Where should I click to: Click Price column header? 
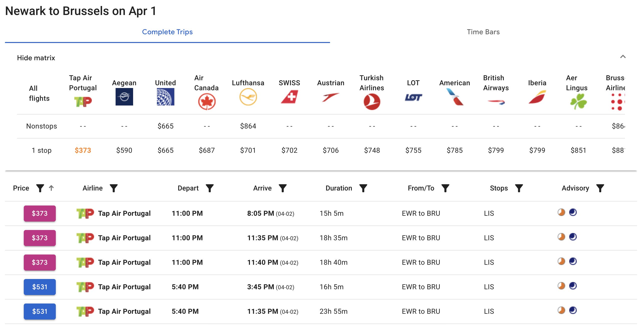point(21,188)
